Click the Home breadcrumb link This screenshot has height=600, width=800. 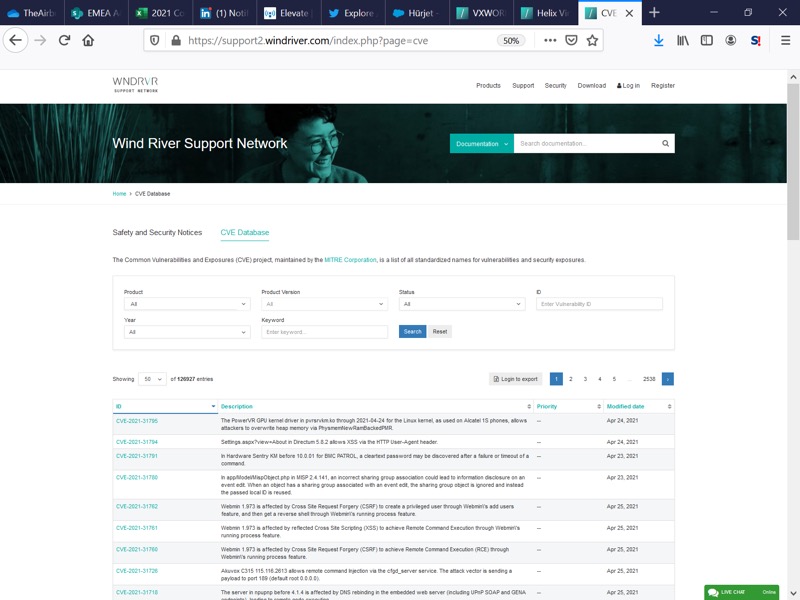pyautogui.click(x=119, y=194)
